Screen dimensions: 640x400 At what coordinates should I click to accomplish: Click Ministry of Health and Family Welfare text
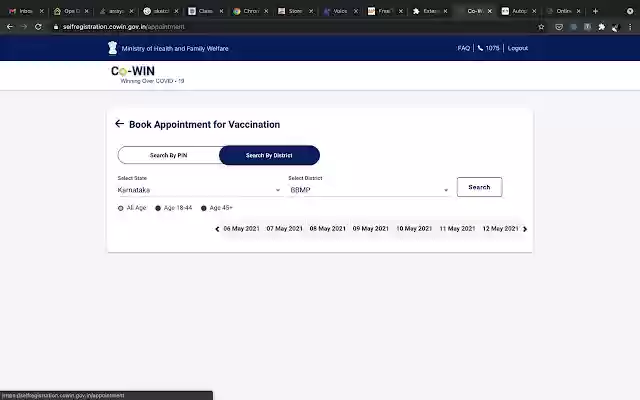[175, 48]
